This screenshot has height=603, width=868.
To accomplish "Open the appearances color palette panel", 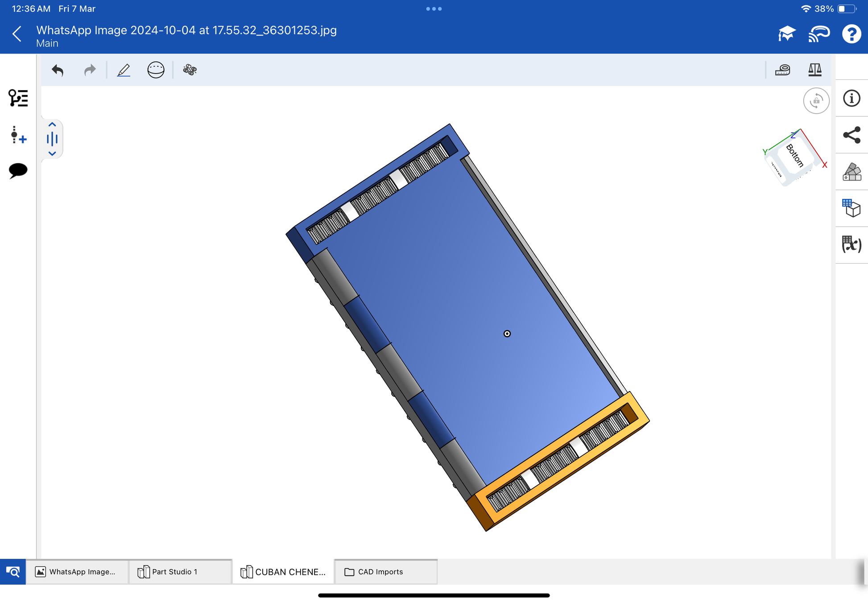I will [851, 172].
